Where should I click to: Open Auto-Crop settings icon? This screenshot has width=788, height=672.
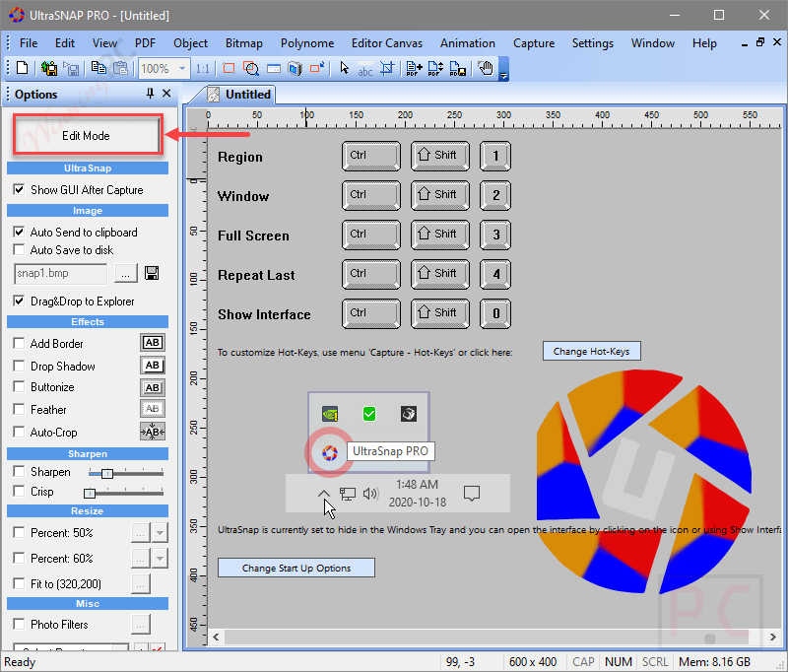click(x=153, y=432)
